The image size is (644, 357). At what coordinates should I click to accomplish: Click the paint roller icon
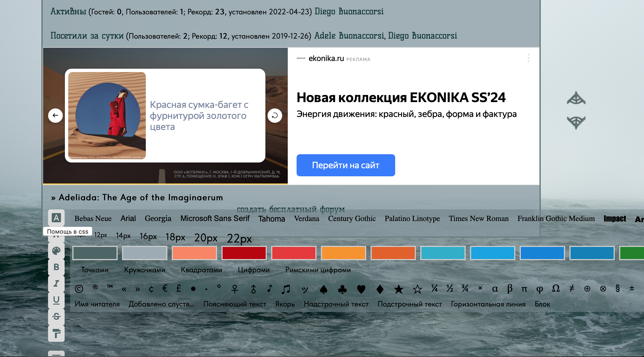tap(56, 333)
